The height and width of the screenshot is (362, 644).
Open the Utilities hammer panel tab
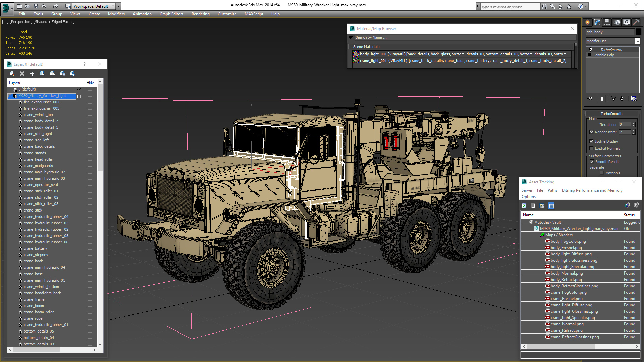pyautogui.click(x=636, y=22)
